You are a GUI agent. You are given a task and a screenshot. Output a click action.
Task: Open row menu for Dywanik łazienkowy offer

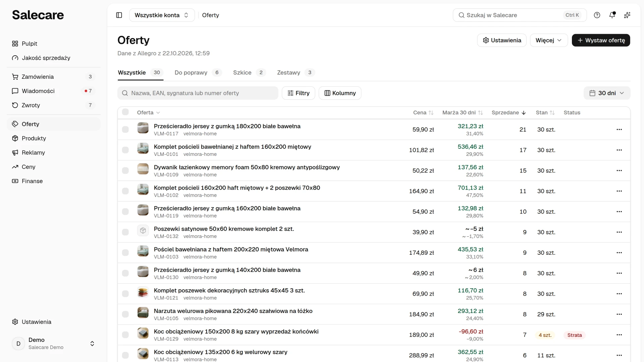(619, 171)
